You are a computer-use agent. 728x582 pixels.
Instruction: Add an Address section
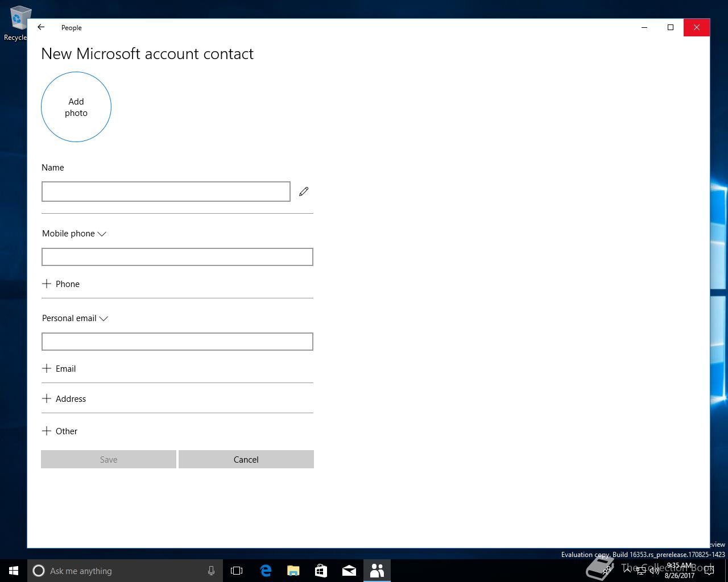coord(64,398)
